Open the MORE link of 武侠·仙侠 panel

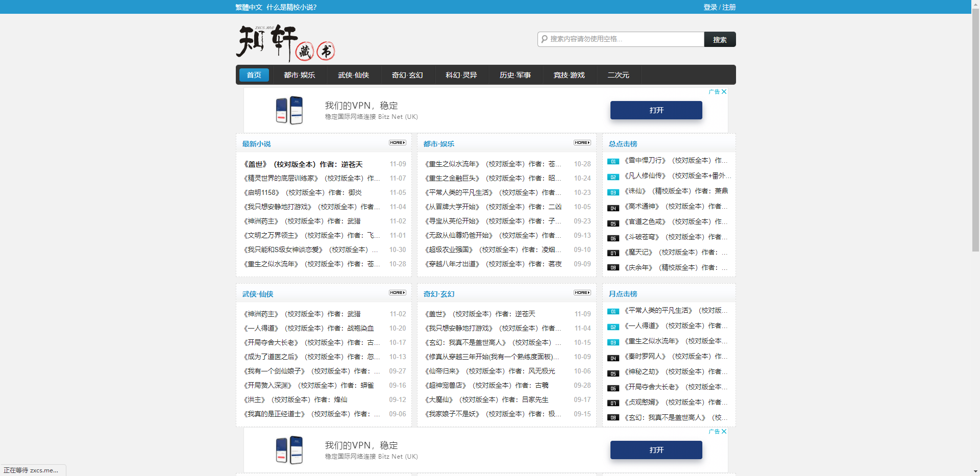[398, 293]
